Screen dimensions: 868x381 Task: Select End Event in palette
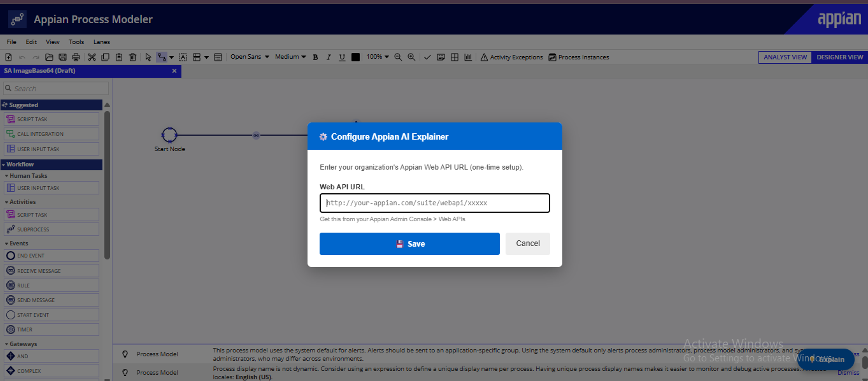tap(52, 256)
